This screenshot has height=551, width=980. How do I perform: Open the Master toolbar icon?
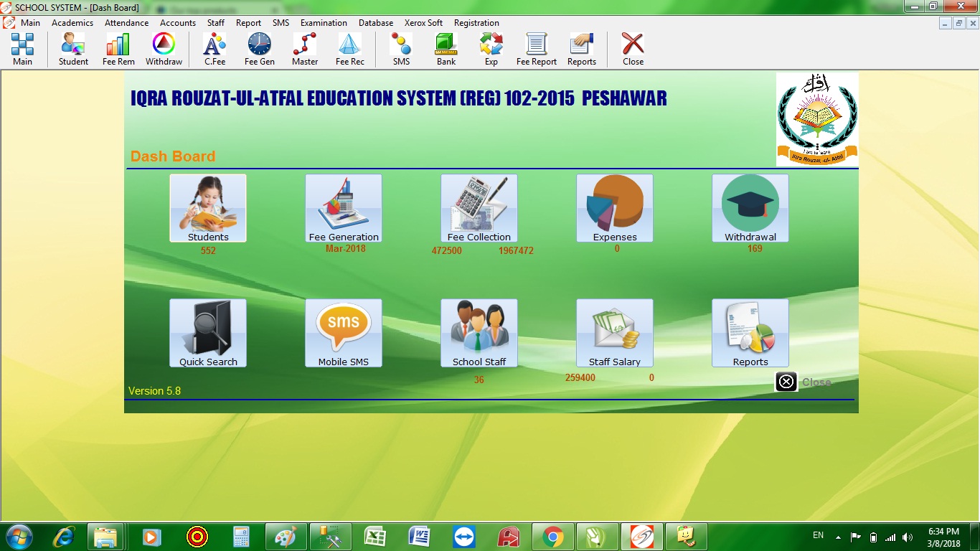[305, 49]
